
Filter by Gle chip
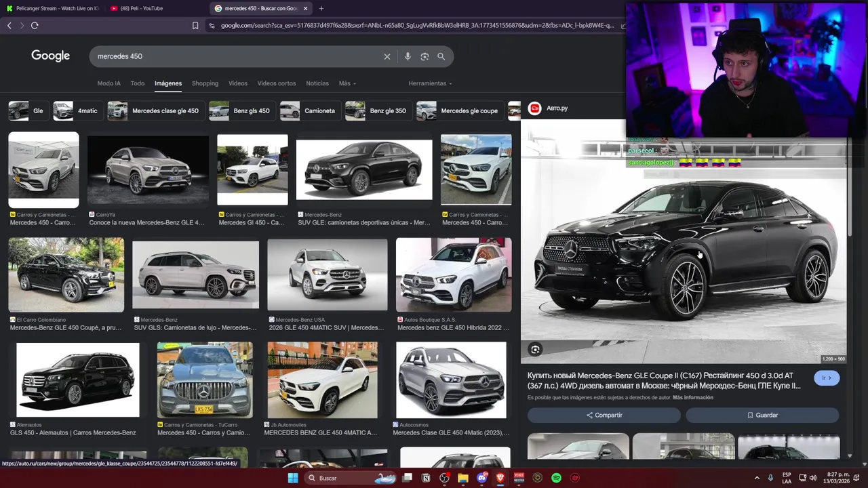pyautogui.click(x=27, y=110)
